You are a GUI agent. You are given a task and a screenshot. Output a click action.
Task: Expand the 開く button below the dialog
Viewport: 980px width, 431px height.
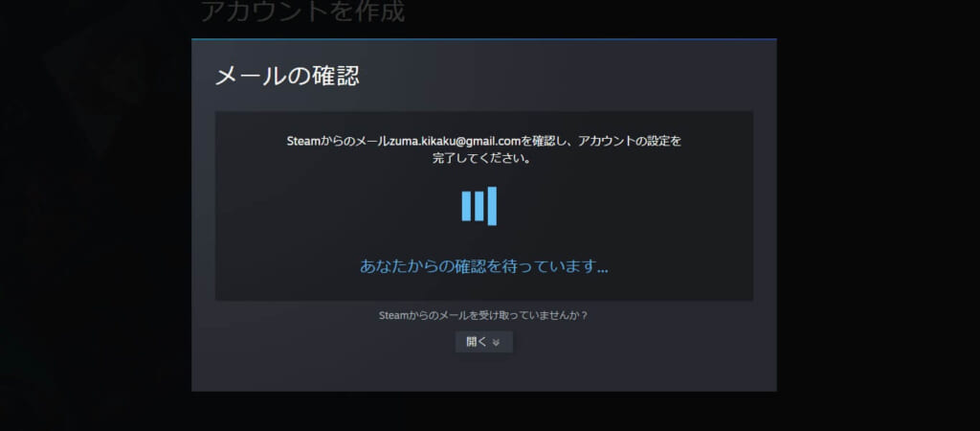483,342
